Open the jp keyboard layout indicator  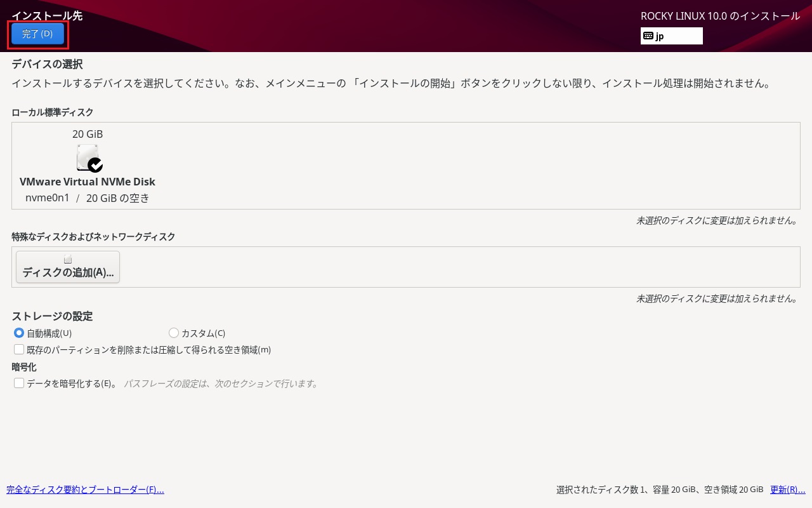pos(672,36)
